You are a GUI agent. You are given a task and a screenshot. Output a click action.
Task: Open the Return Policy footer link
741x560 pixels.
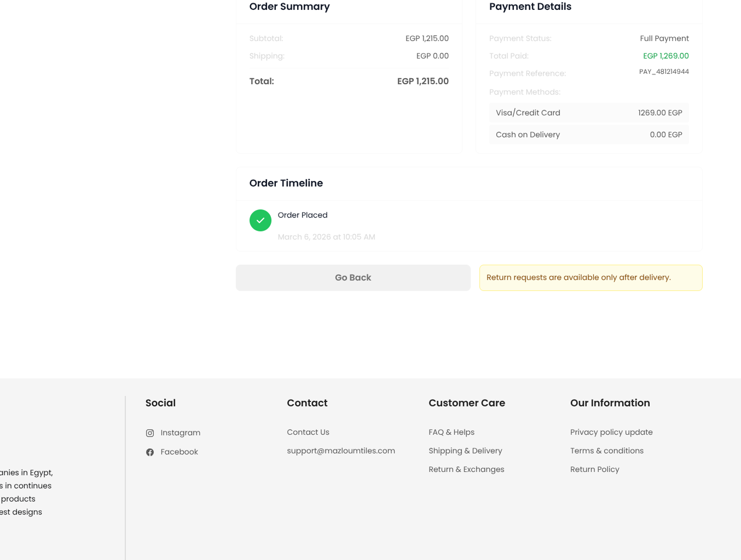click(x=594, y=469)
